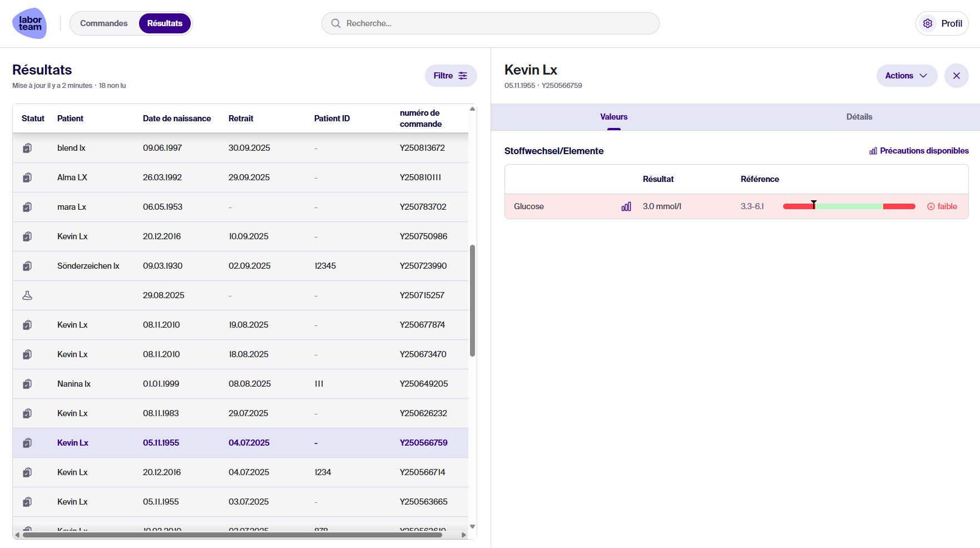Open the Glucose history chart icon
980x548 pixels.
point(626,206)
